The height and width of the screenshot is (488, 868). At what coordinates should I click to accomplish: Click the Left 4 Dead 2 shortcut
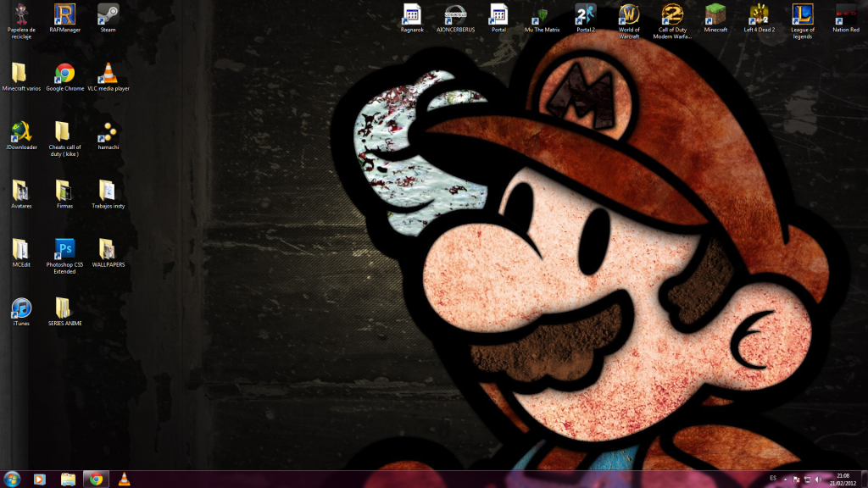click(x=759, y=14)
